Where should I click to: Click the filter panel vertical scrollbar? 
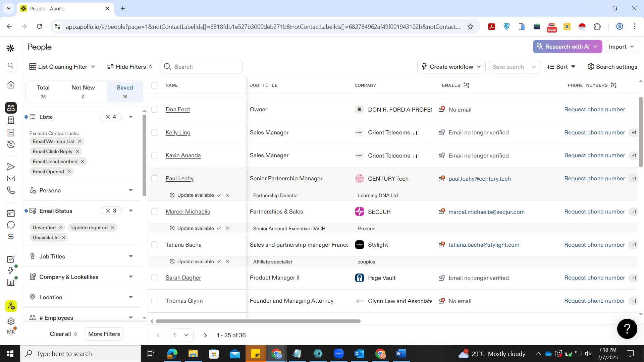(144, 155)
